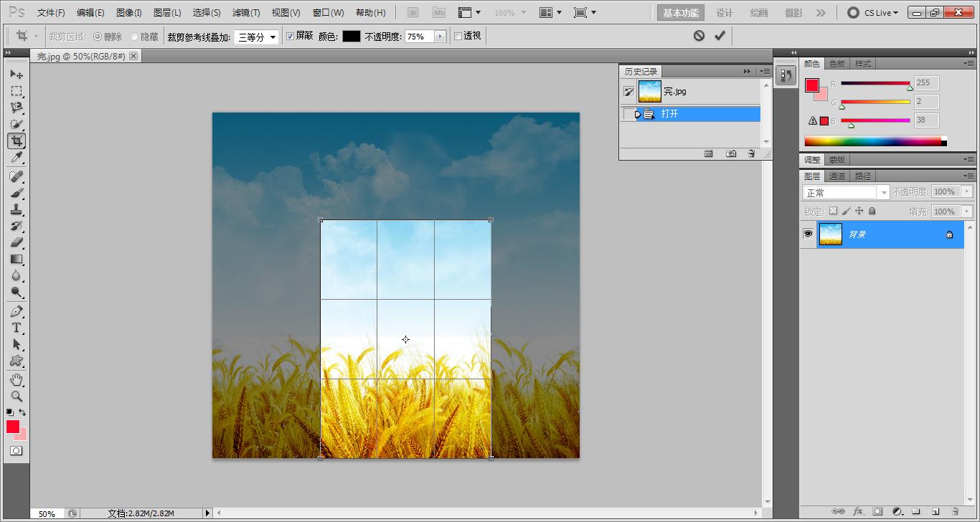Add a layer mask
The image size is (980, 522).
(x=877, y=511)
